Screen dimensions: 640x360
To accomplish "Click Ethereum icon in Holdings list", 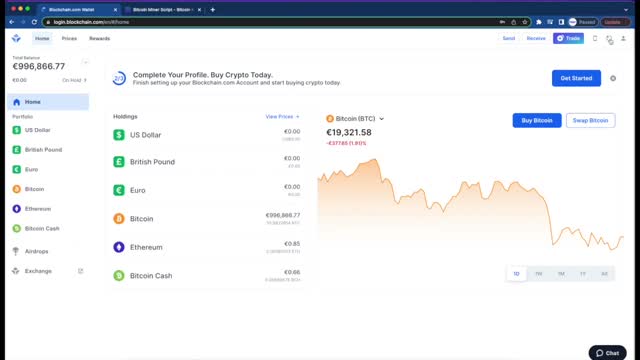I will (119, 247).
